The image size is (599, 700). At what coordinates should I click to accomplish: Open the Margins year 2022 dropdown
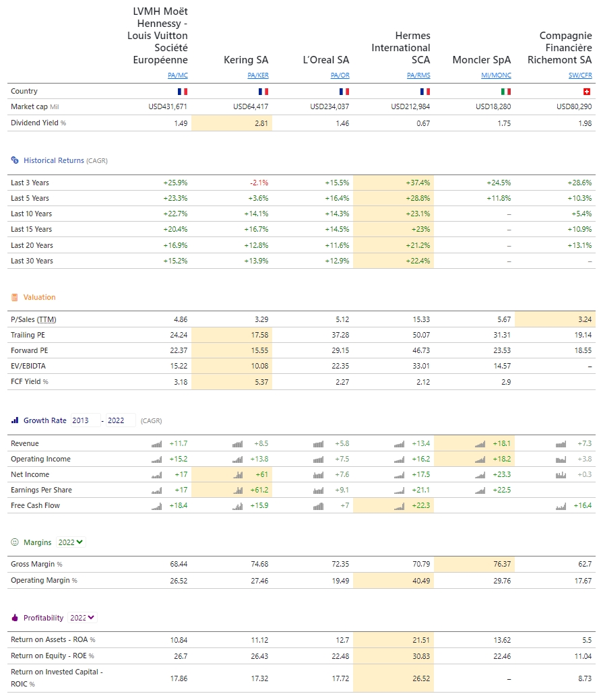[x=71, y=542]
